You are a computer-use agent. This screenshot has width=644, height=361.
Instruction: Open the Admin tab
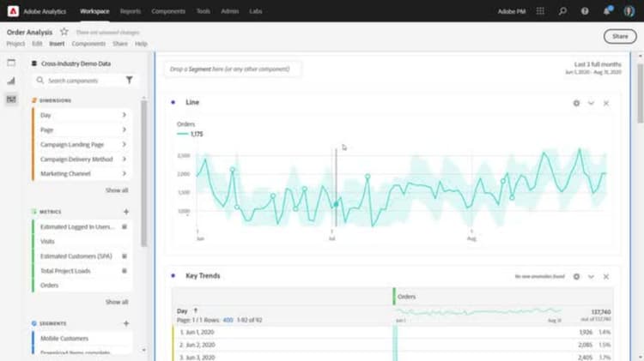pyautogui.click(x=229, y=11)
